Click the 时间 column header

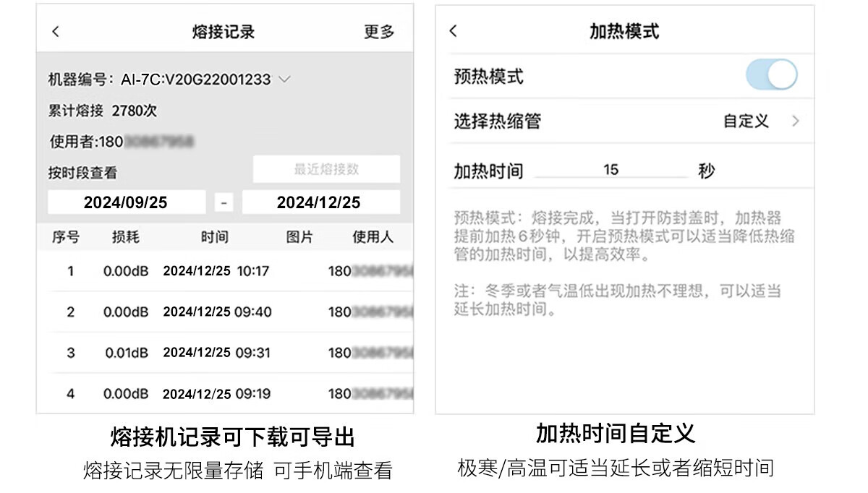click(x=214, y=237)
